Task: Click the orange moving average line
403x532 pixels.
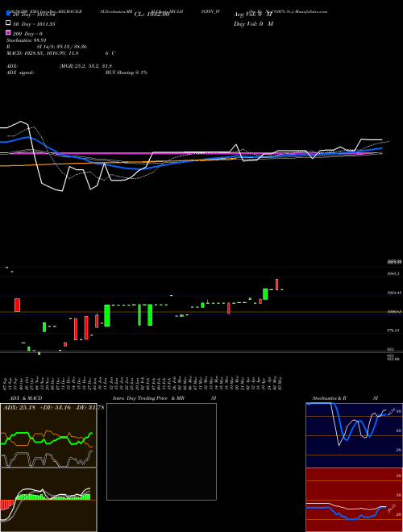Action: 118,163
